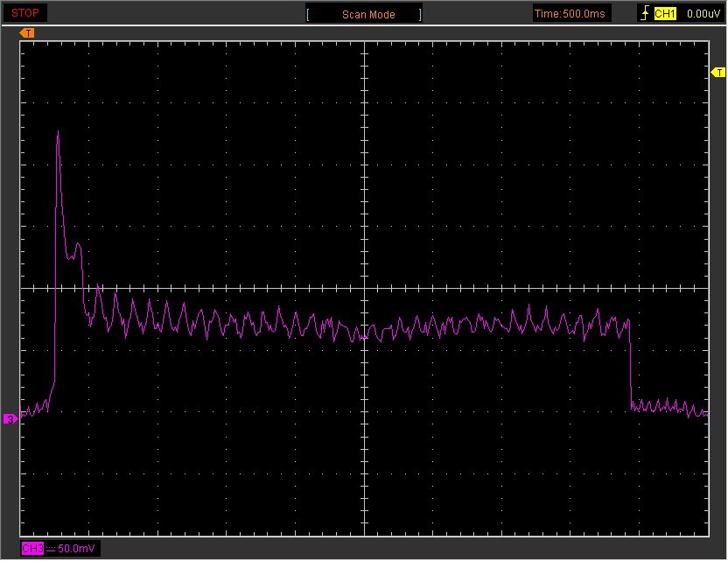Select the magenta CH3 channel label
This screenshot has height=561, width=728.
[x=31, y=549]
